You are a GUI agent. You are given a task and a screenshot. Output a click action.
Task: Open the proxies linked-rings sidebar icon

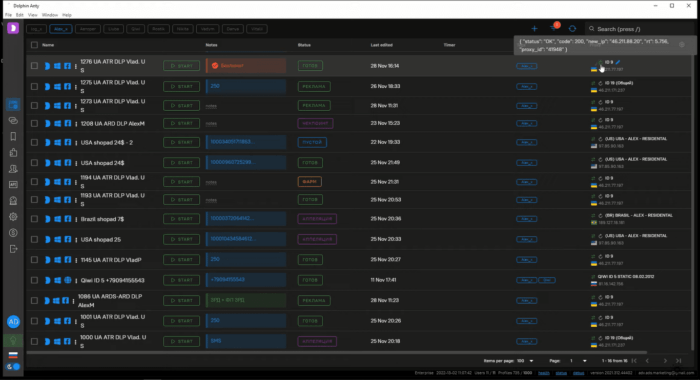[x=13, y=121]
